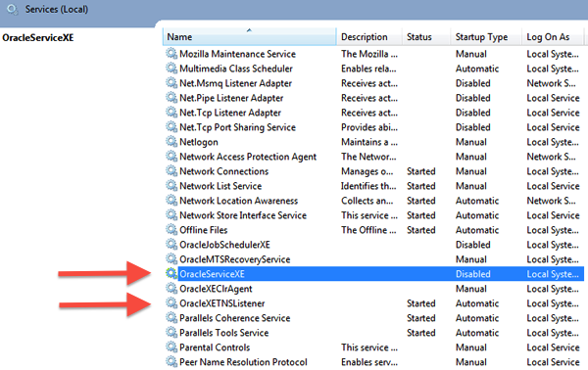
Task: Click the Network Location Awareness gear icon
Action: pos(171,201)
